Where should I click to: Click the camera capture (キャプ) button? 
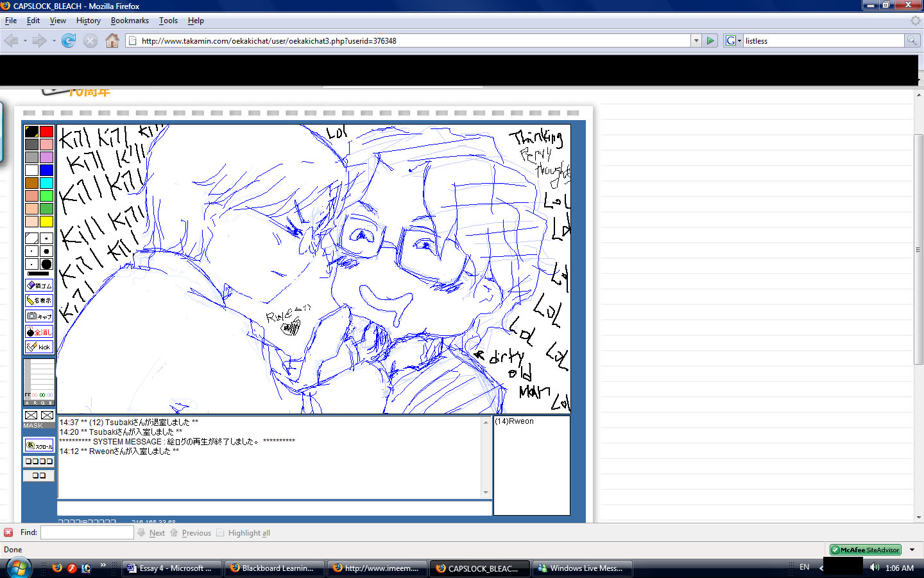point(39,316)
